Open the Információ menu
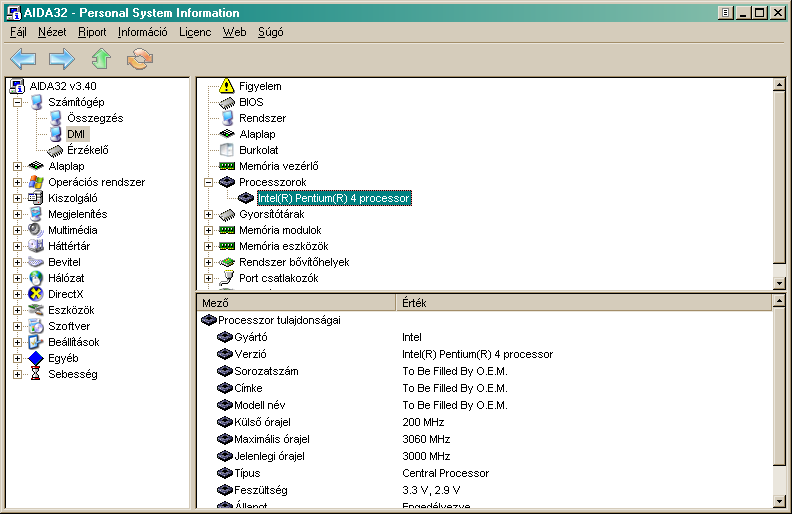 tap(142, 32)
